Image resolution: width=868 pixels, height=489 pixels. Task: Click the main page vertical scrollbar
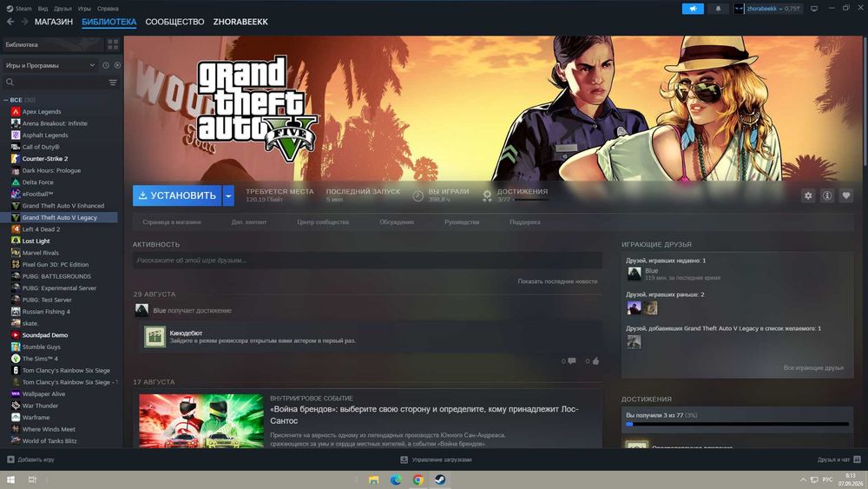tap(865, 102)
